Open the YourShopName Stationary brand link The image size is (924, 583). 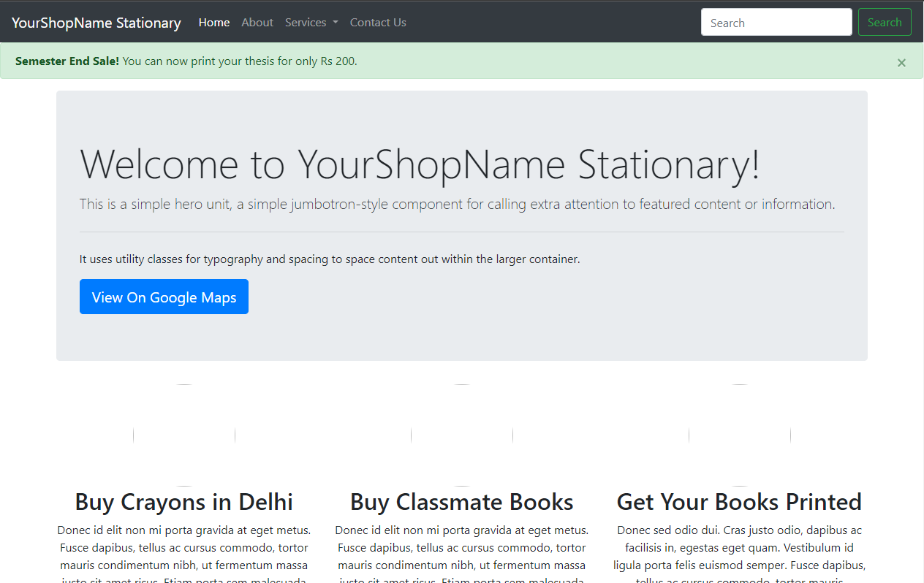point(96,23)
